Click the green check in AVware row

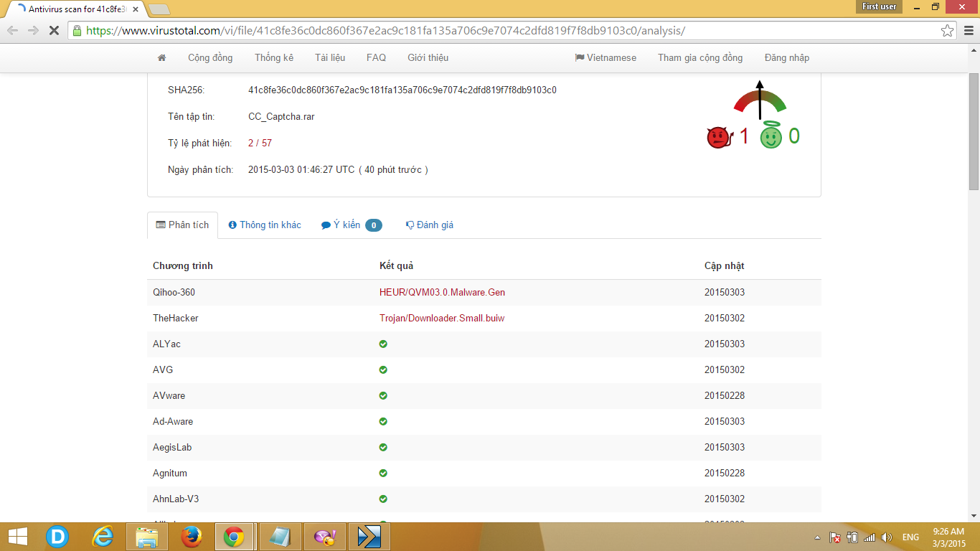(x=383, y=395)
